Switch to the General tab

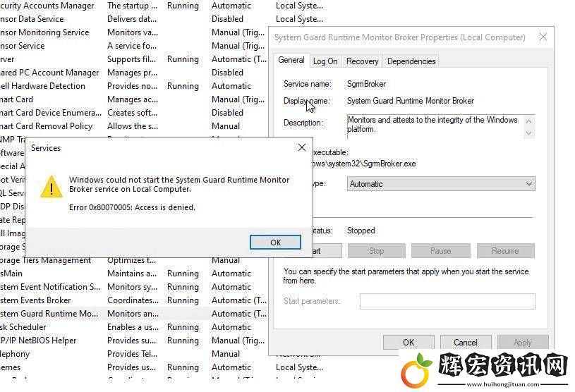click(x=291, y=60)
